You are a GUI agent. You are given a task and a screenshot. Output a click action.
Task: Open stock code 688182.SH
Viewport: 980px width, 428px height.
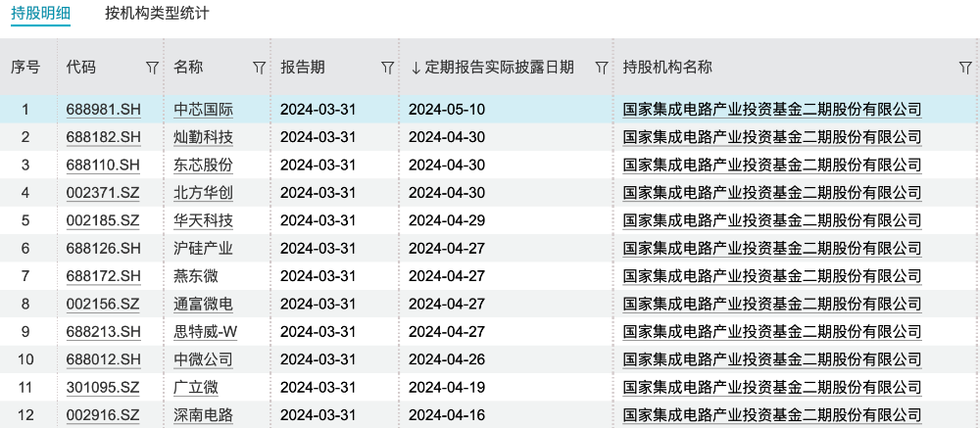coord(104,137)
